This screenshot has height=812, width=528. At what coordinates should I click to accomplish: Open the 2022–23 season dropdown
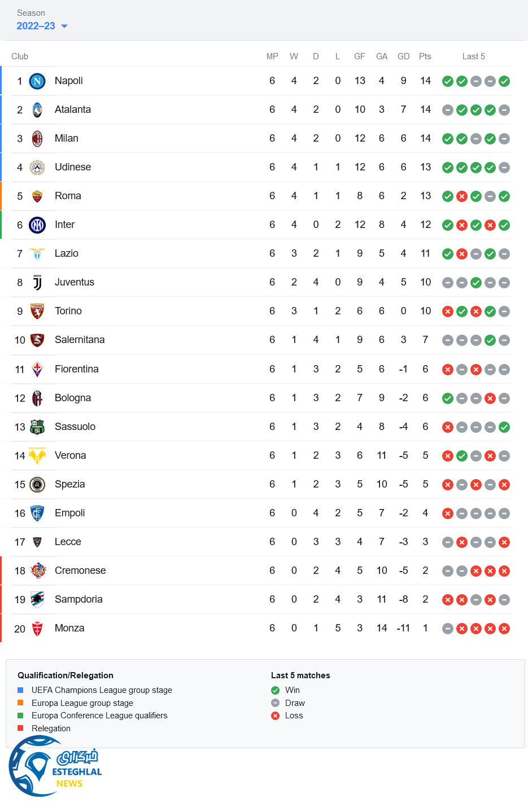pos(36,26)
